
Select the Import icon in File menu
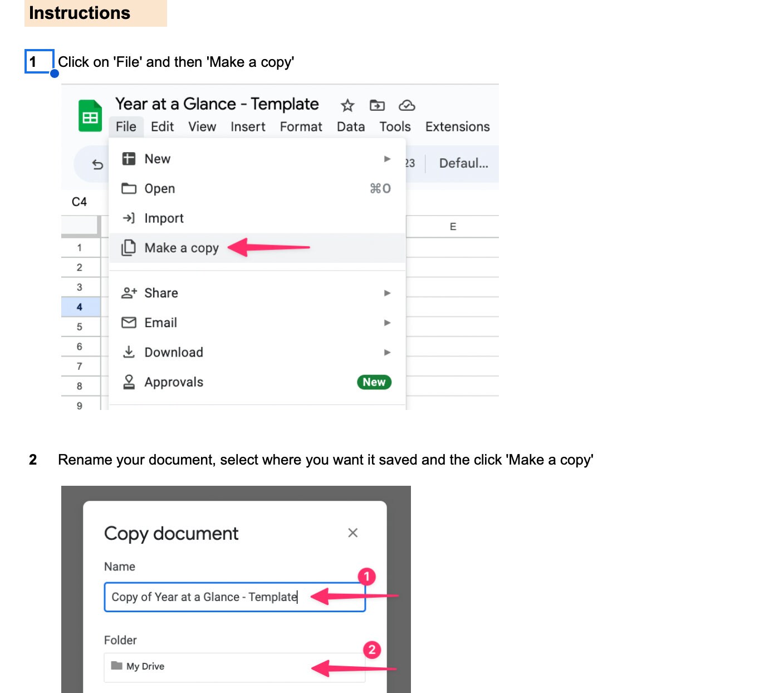(129, 218)
